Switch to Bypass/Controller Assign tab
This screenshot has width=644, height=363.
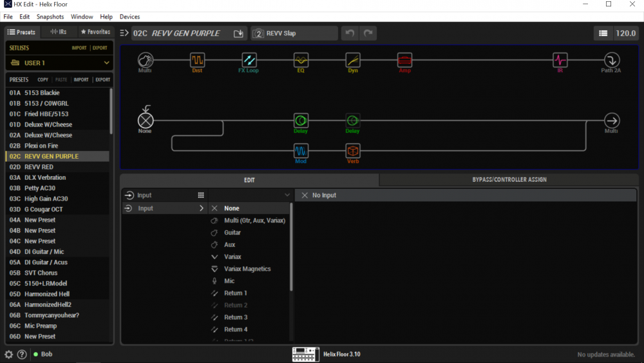[x=509, y=180]
